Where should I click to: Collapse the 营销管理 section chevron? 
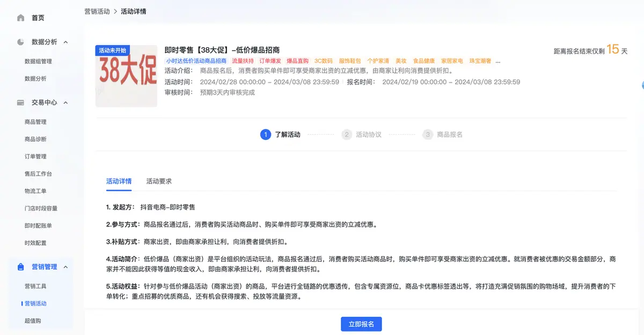pos(66,267)
